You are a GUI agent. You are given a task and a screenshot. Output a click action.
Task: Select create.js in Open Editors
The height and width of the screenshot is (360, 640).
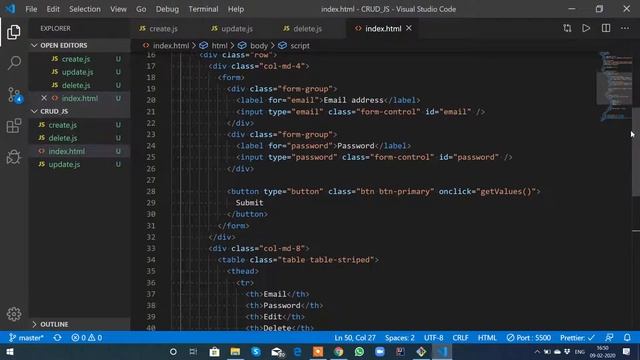[x=79, y=59]
